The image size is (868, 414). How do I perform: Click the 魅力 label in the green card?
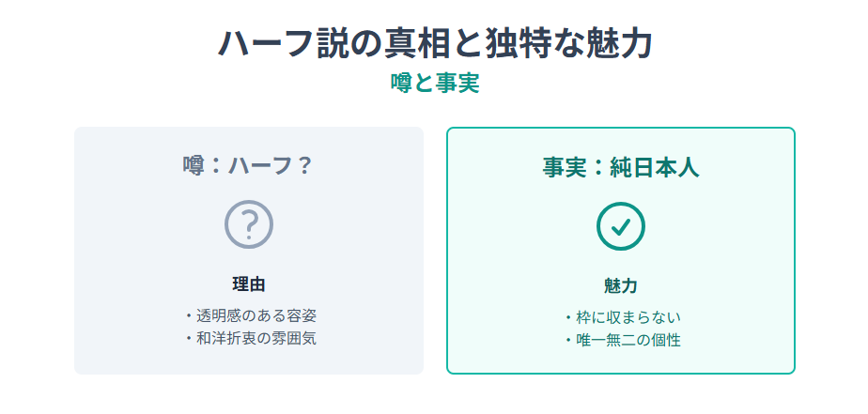pos(621,286)
